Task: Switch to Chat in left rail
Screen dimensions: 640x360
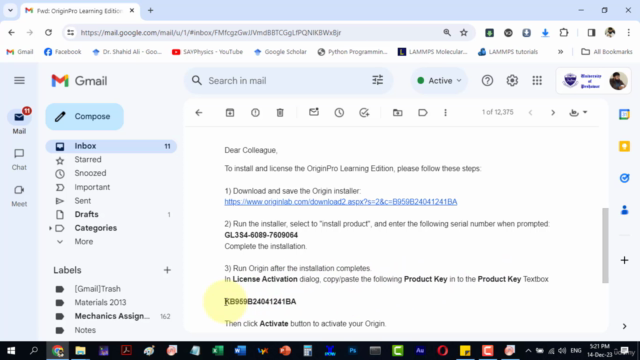Action: click(19, 159)
